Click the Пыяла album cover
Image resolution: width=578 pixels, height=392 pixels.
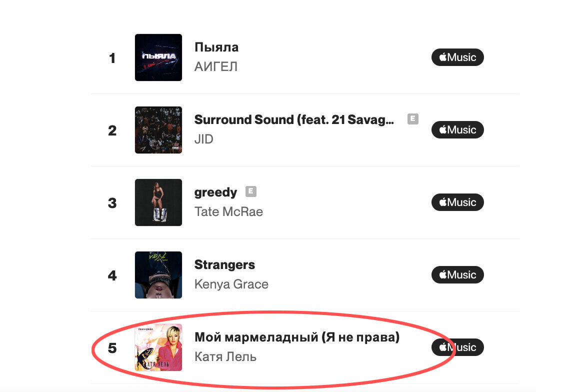[158, 57]
